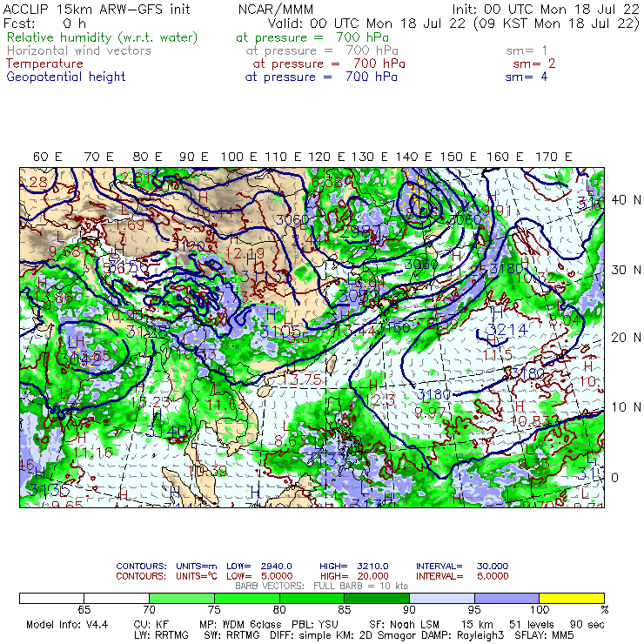The height and width of the screenshot is (644, 644).
Task: Click the 'Fcst: 0 h' label
Action: pos(44,23)
